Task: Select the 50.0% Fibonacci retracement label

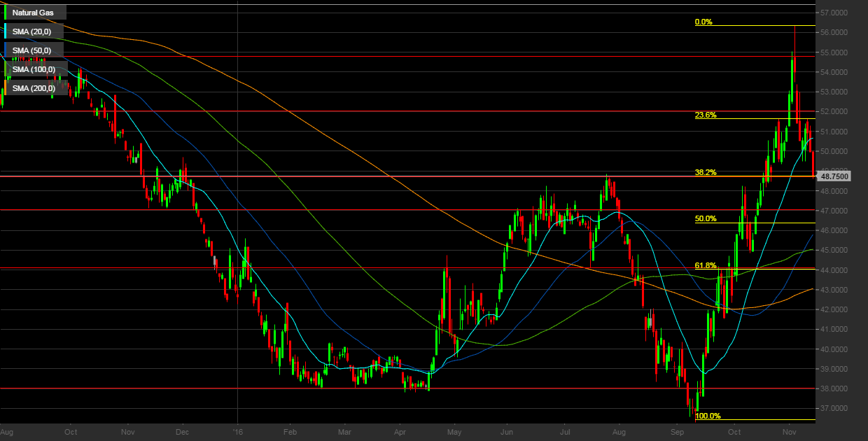Action: pyautogui.click(x=706, y=218)
